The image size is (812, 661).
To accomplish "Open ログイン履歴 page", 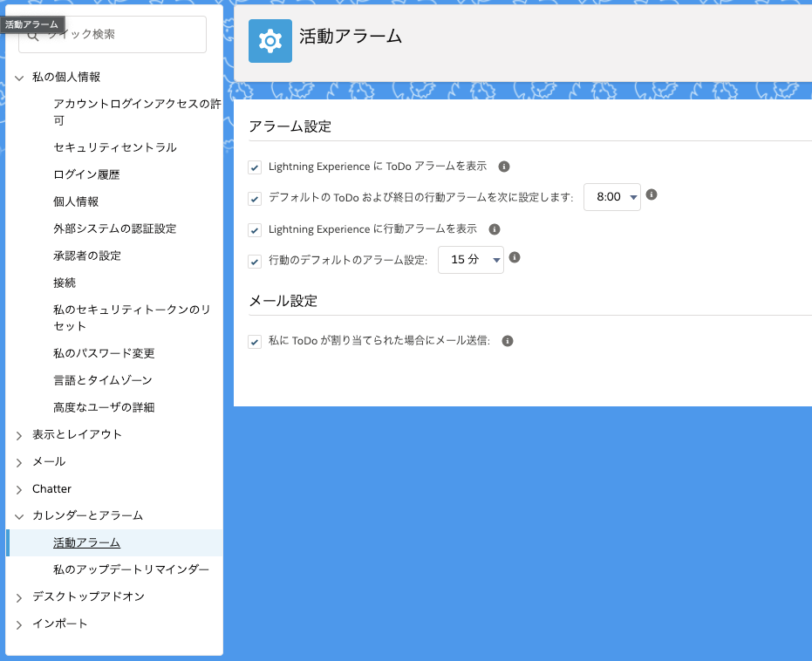I will (86, 174).
